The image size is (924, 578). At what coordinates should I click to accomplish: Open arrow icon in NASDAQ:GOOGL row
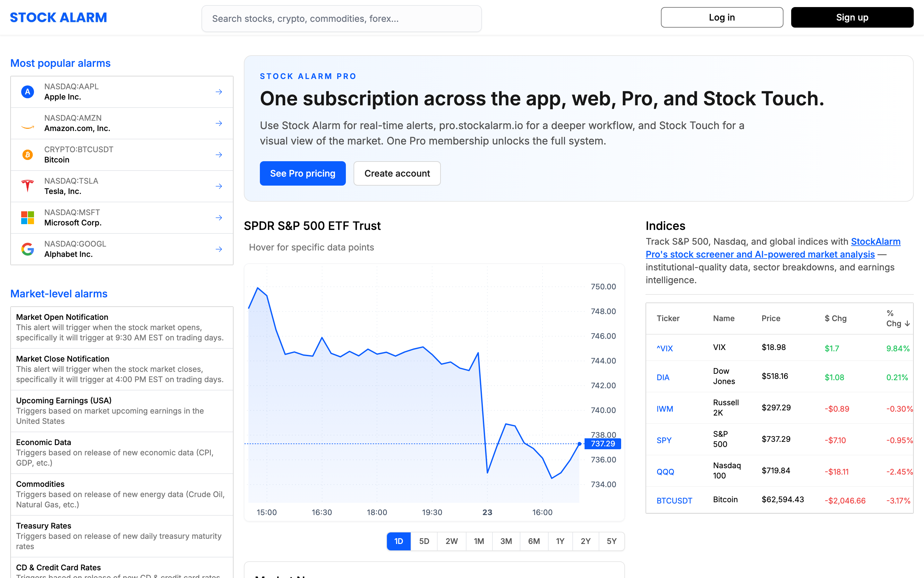(219, 249)
